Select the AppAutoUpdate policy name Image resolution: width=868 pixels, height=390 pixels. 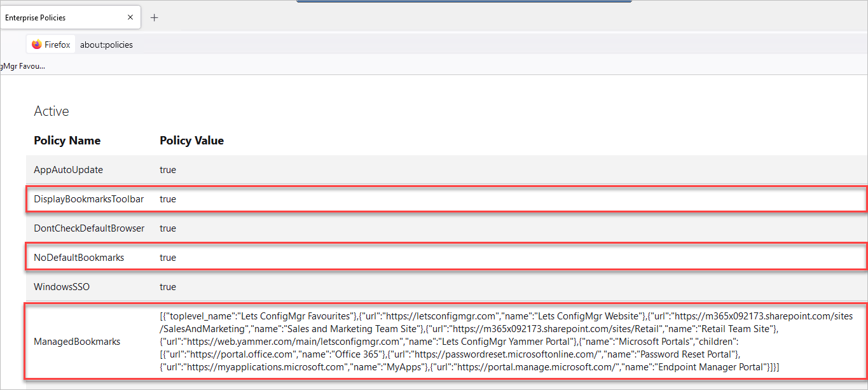(68, 170)
